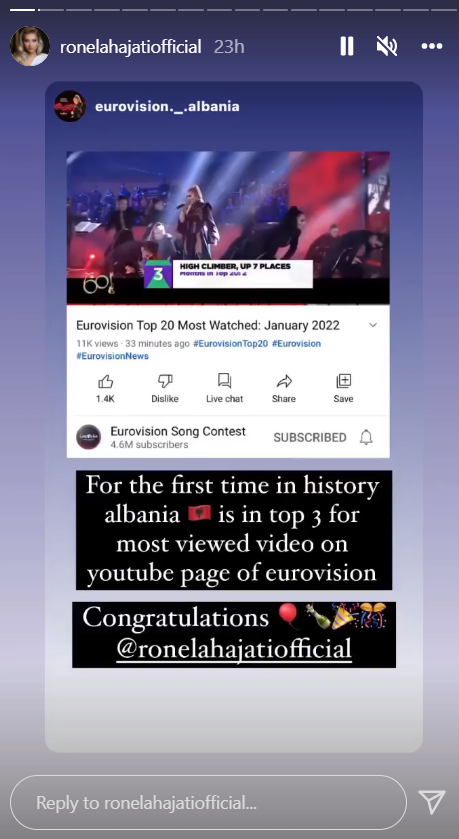Click the Reply to ronelahajatiofficial input field
459x839 pixels.
pos(208,803)
